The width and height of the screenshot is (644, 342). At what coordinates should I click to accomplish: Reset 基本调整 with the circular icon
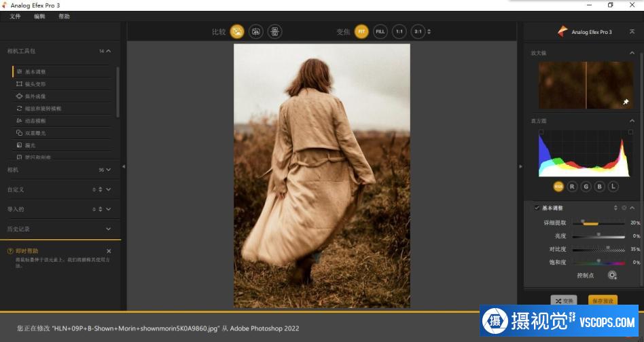point(624,208)
